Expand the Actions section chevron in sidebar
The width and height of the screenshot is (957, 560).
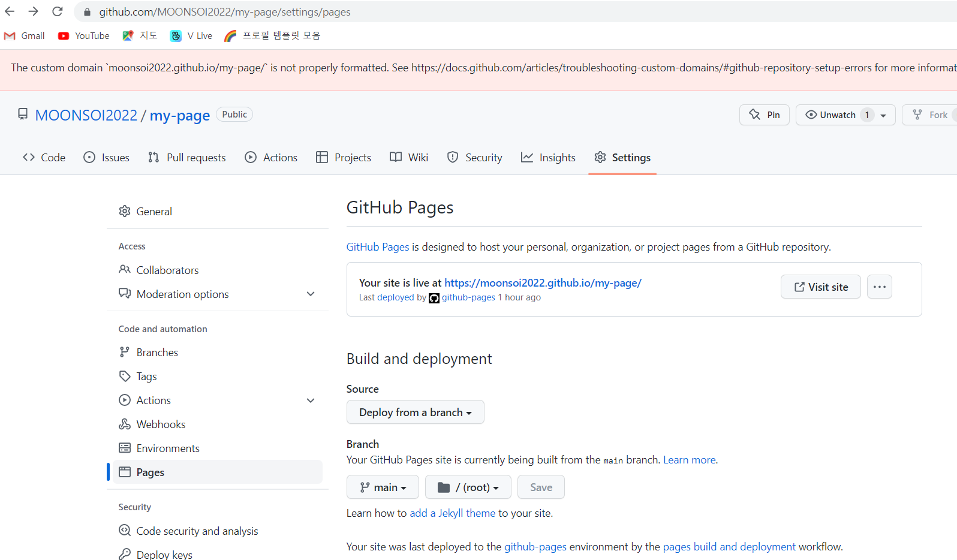click(x=311, y=401)
